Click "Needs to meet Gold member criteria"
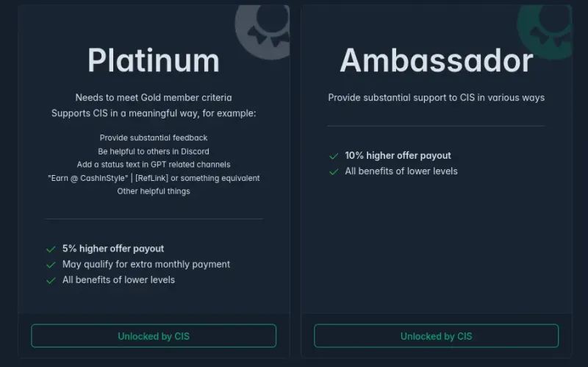This screenshot has width=588, height=367. point(154,97)
